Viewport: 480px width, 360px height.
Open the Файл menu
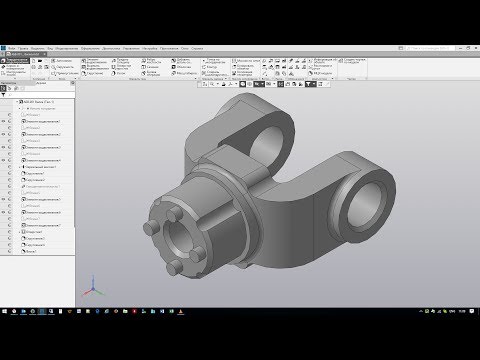pyautogui.click(x=12, y=48)
